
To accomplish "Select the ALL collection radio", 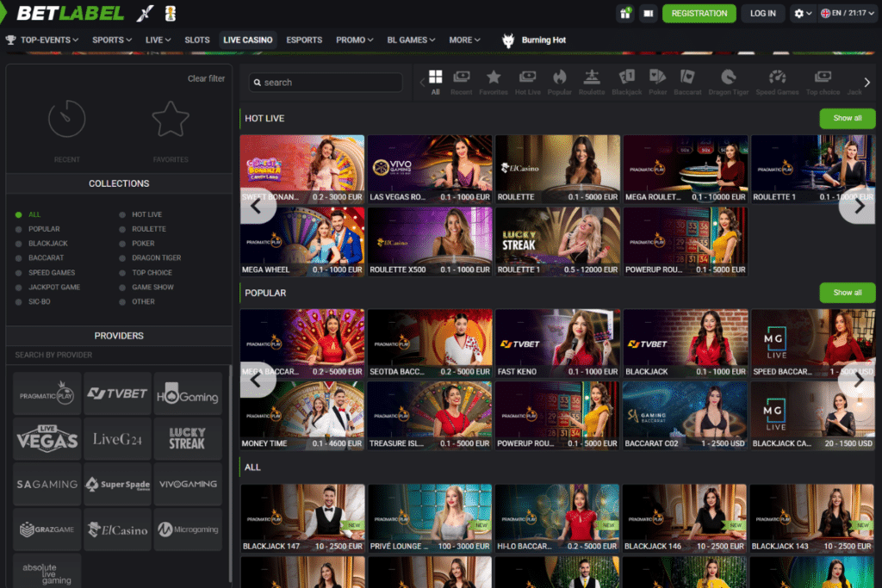I will [19, 214].
